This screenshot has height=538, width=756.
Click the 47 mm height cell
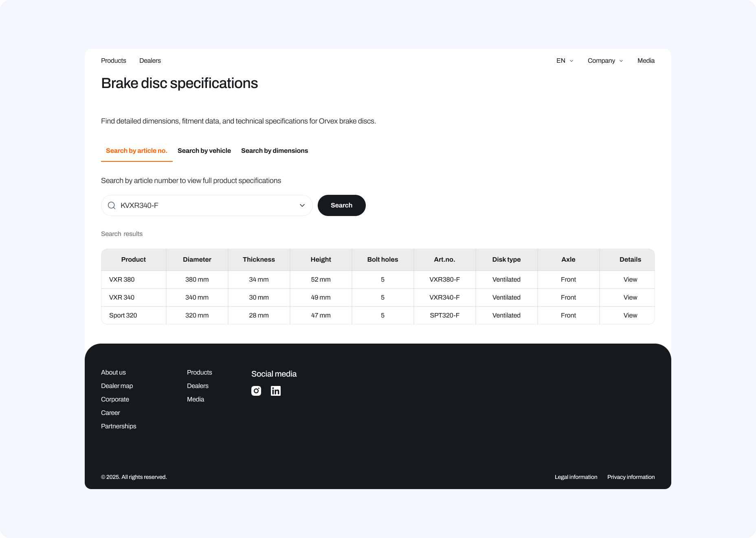click(x=321, y=315)
